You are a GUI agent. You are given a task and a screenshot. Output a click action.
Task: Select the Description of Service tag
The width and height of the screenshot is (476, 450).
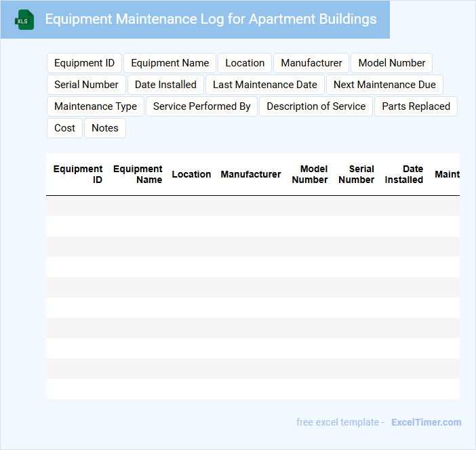pyautogui.click(x=316, y=106)
